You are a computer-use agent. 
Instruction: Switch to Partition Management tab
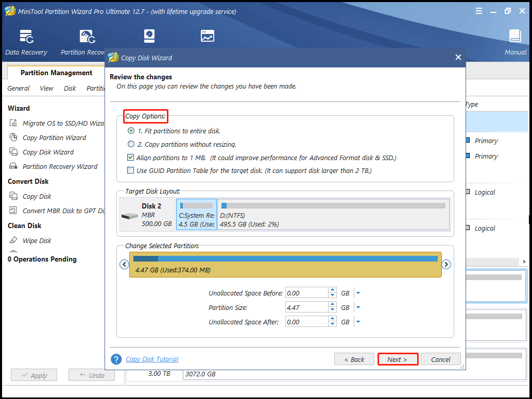pyautogui.click(x=56, y=73)
